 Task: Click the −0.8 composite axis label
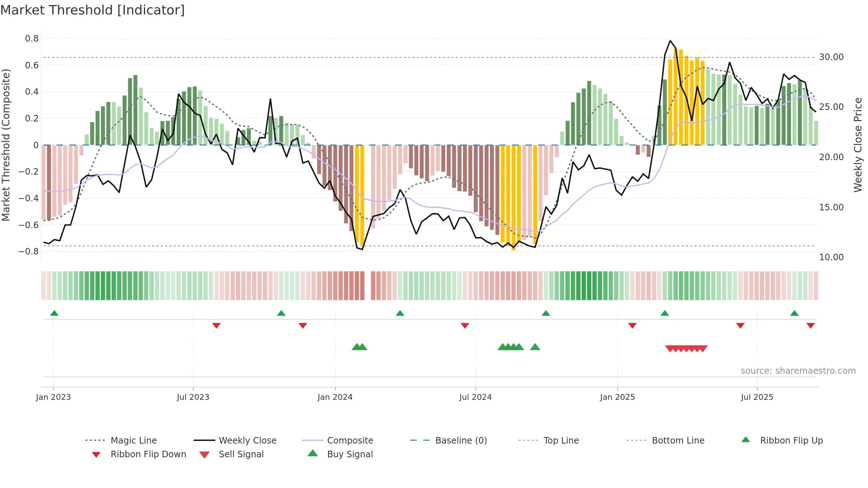tap(28, 251)
